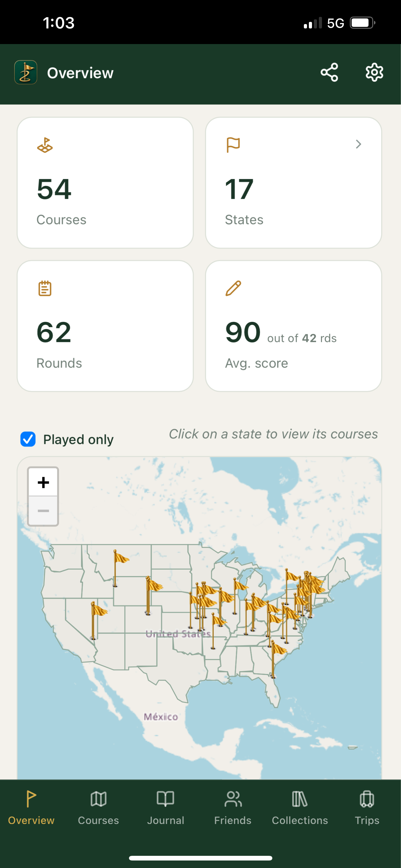
Task: Click the flag icon on States card
Action: click(233, 145)
